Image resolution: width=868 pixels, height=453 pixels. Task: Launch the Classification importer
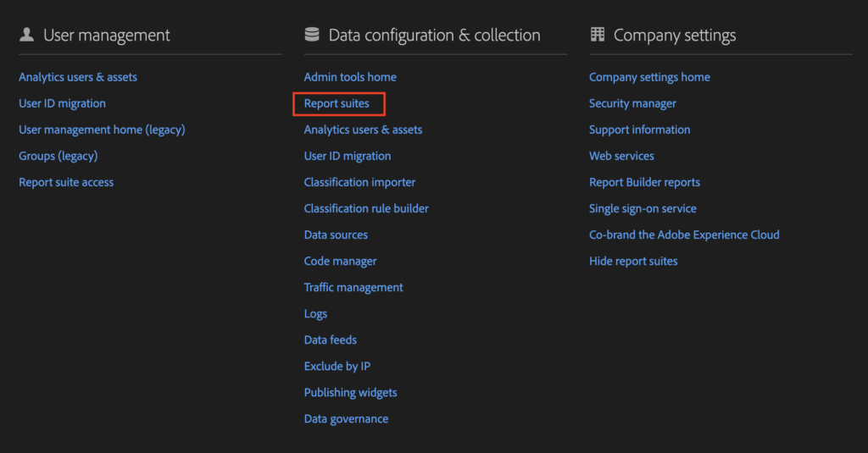click(359, 182)
